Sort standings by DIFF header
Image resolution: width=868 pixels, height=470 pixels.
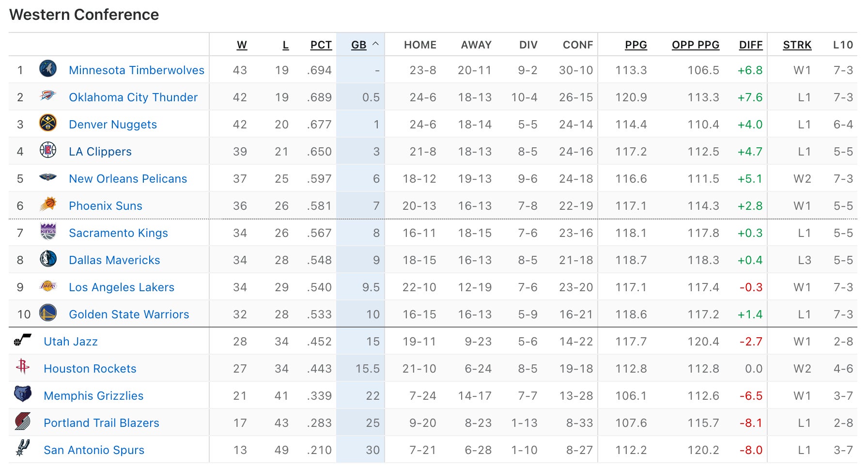click(750, 45)
